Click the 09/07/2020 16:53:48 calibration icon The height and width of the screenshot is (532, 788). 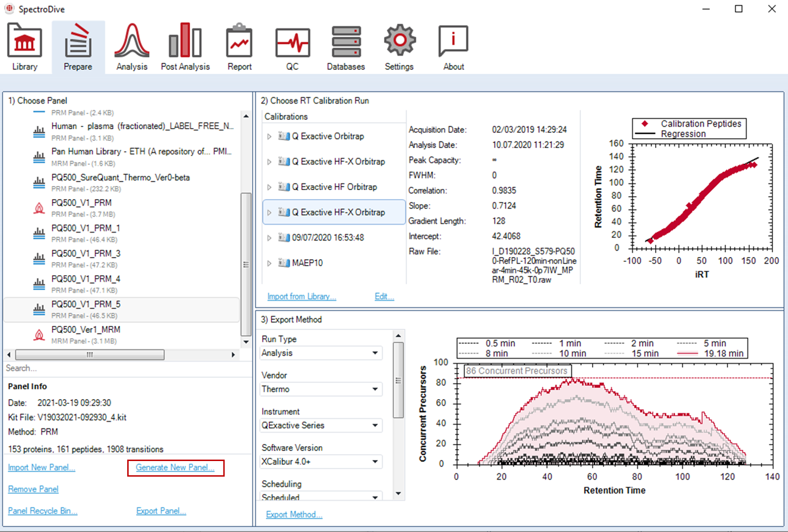[284, 237]
